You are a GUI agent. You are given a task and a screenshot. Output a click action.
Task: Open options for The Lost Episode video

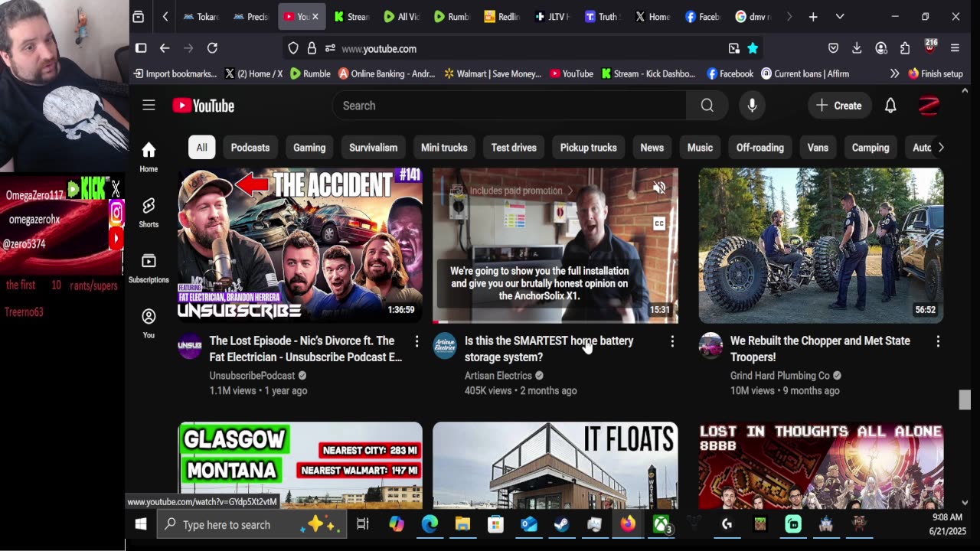(x=416, y=341)
